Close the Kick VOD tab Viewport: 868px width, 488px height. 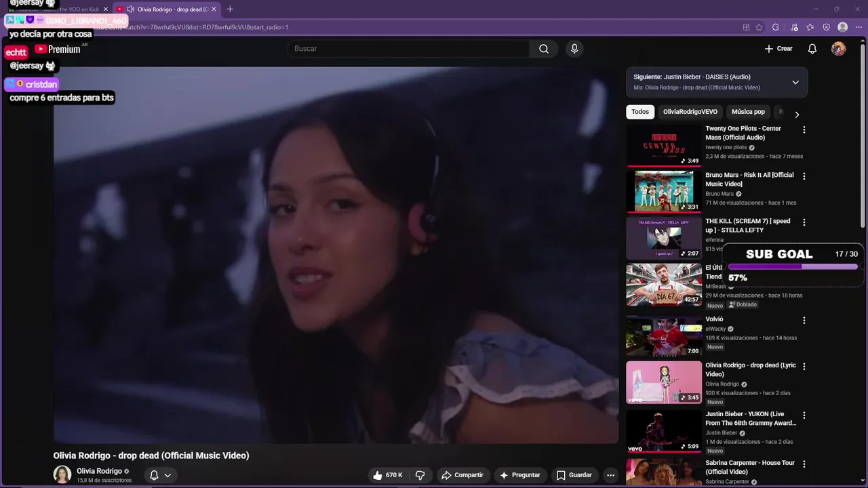105,9
